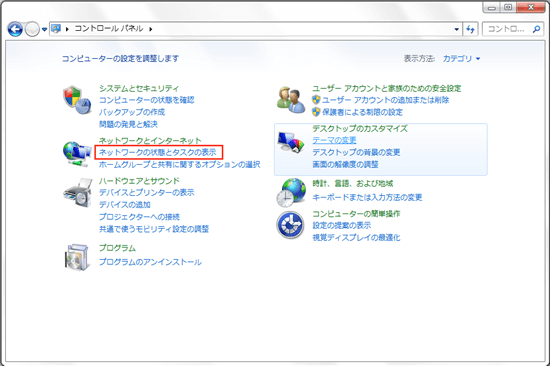The width and height of the screenshot is (550, 366).
Task: Expand the arrow after コントロール パネル breadcrumb
Action: click(x=150, y=29)
